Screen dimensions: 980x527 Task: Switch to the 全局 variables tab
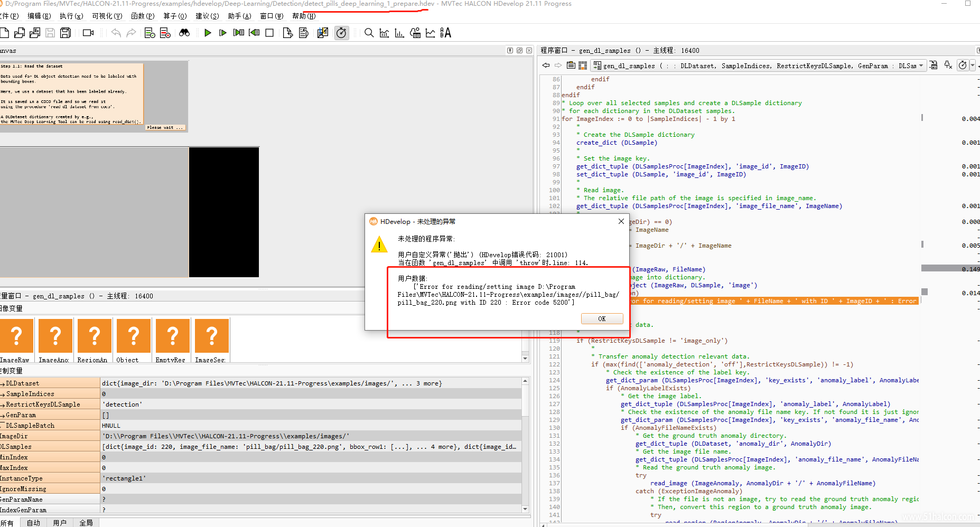[x=86, y=522]
